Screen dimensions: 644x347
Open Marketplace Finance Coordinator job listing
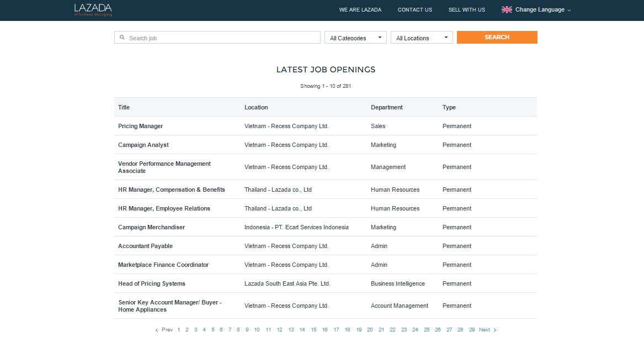point(163,265)
